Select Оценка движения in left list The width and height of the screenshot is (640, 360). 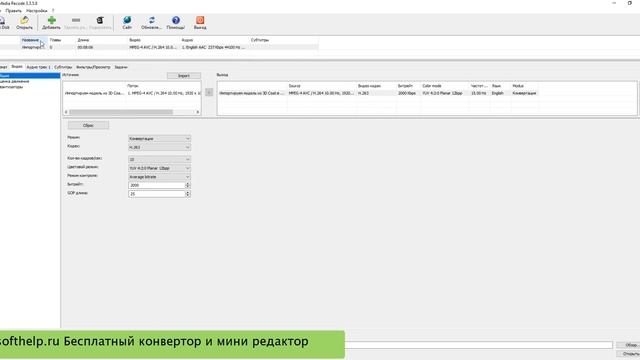[15, 81]
